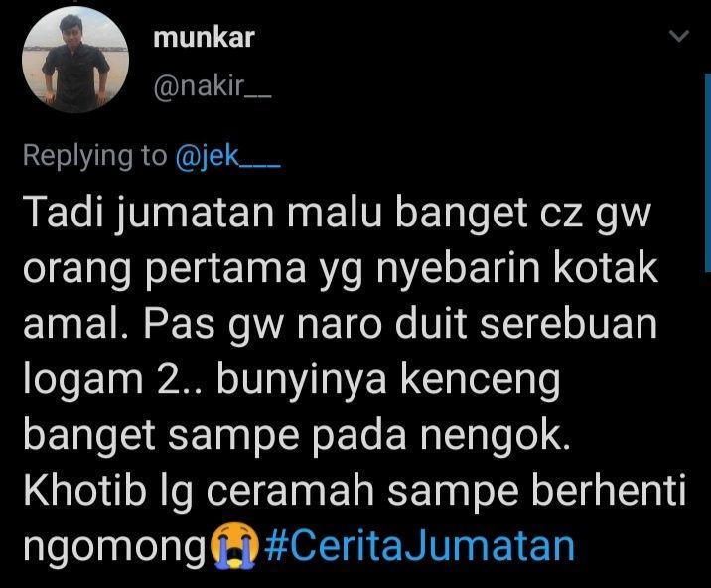Click the word 'ceramah' in the tweet

click(291, 491)
